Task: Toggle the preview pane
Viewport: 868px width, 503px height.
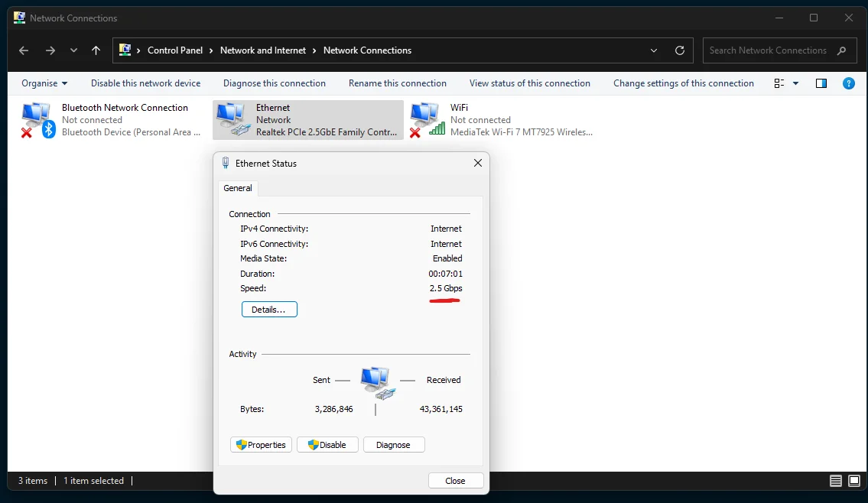Action: pyautogui.click(x=821, y=83)
